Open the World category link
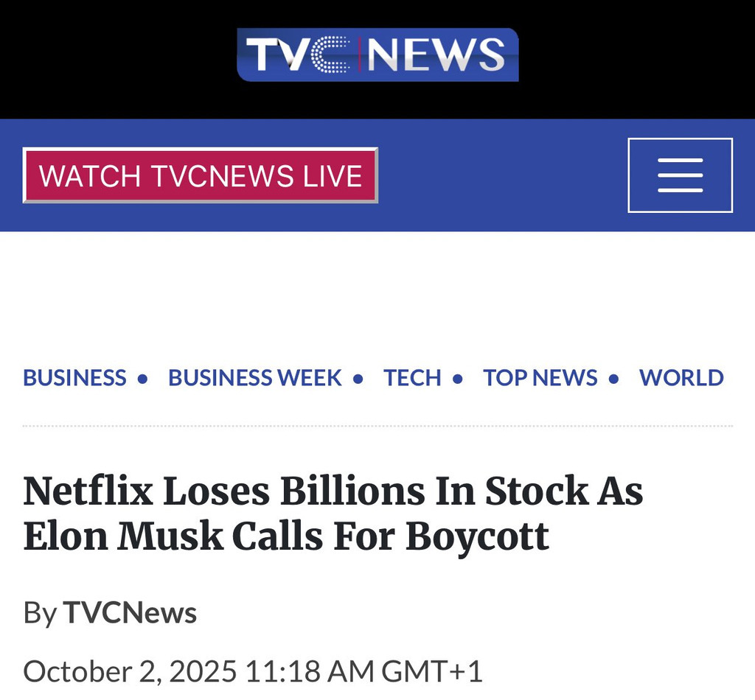755x700 pixels. [681, 378]
